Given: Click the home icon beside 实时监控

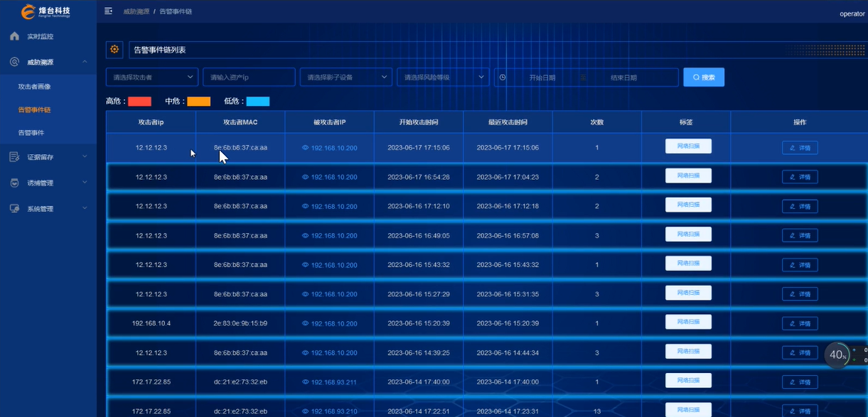Looking at the screenshot, I should [x=14, y=36].
